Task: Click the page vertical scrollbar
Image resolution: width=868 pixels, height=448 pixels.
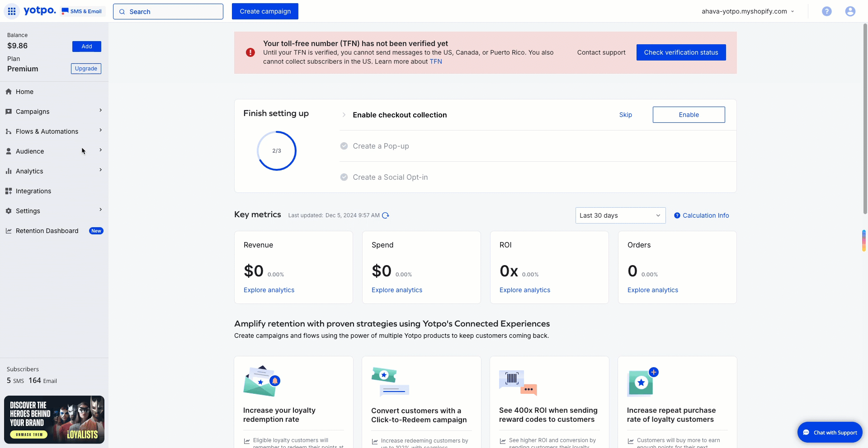Action: click(x=865, y=118)
